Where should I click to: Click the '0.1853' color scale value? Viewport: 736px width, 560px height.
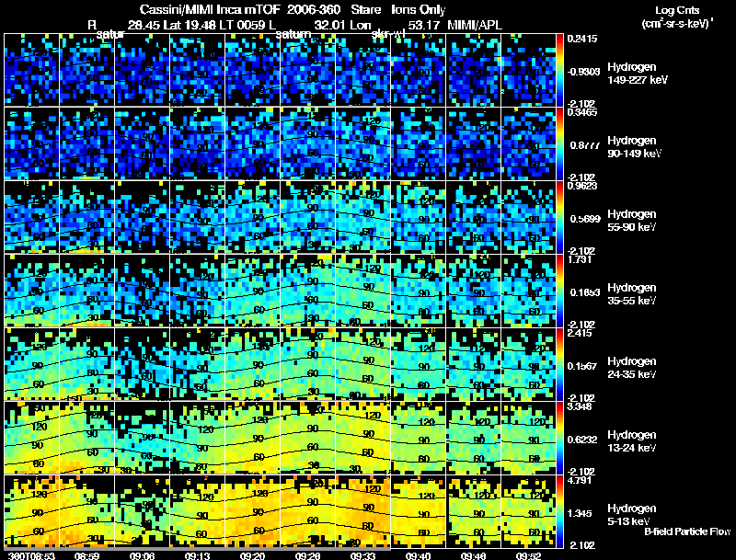[x=584, y=292]
